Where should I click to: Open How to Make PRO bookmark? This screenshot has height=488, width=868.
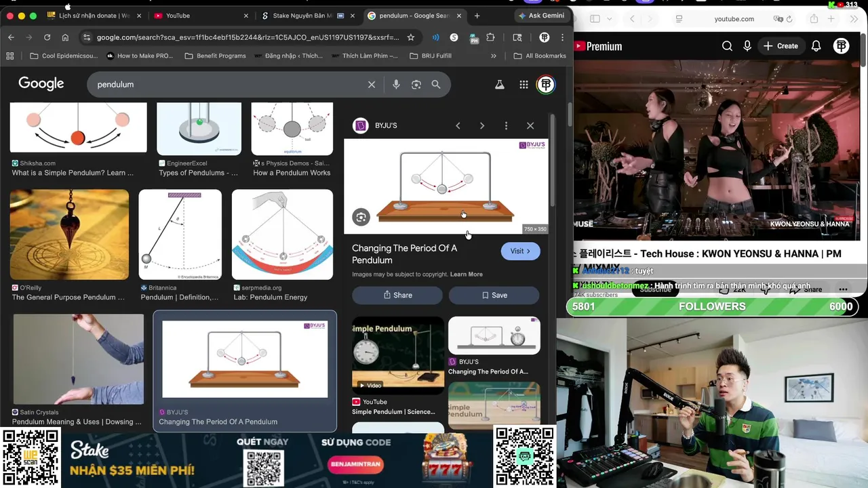coord(140,56)
